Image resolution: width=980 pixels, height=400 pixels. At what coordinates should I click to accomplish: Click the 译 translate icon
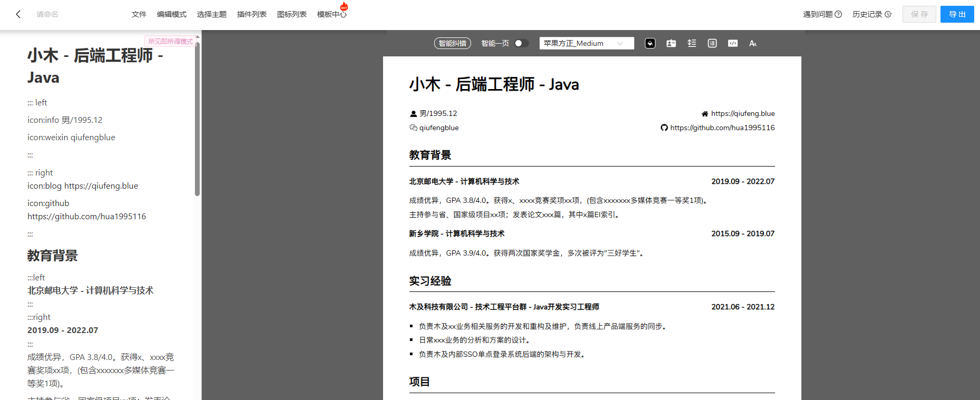(712, 43)
